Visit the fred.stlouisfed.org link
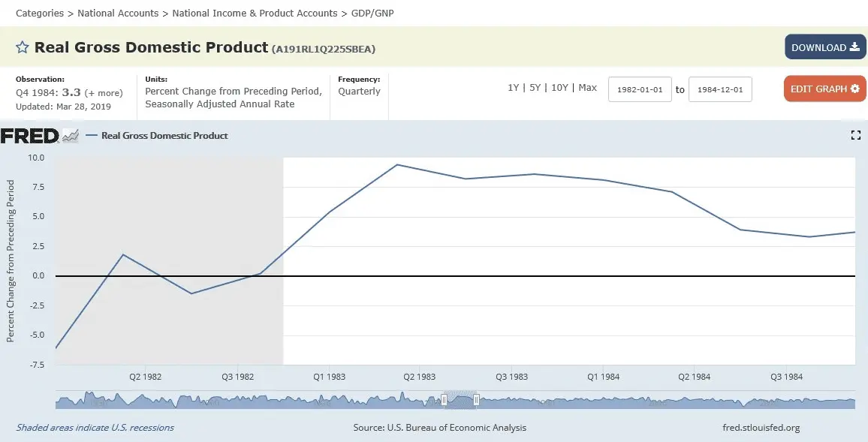Viewport: 868px width, 442px height. point(760,428)
